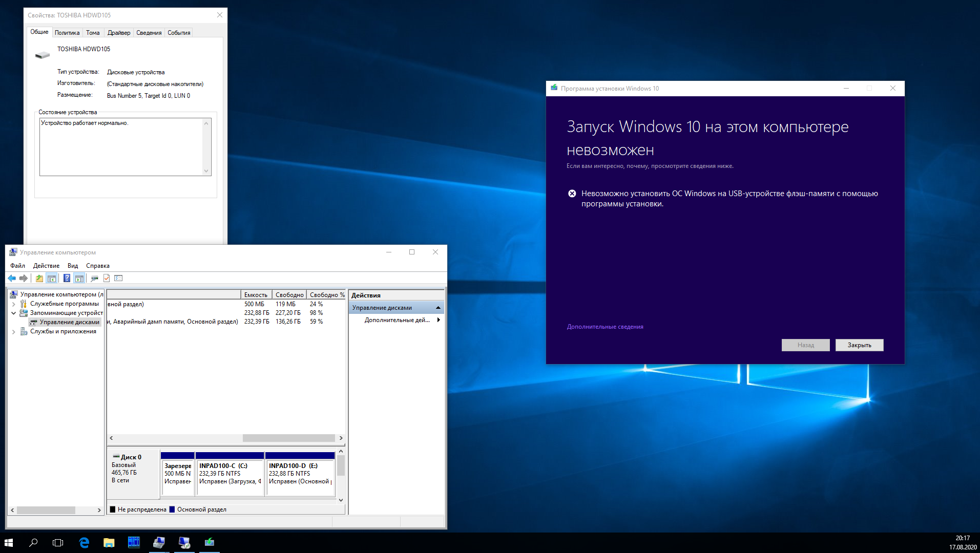Select the Зарезервировано 500 МБ partition block
This screenshot has height=553, width=980.
pyautogui.click(x=178, y=474)
